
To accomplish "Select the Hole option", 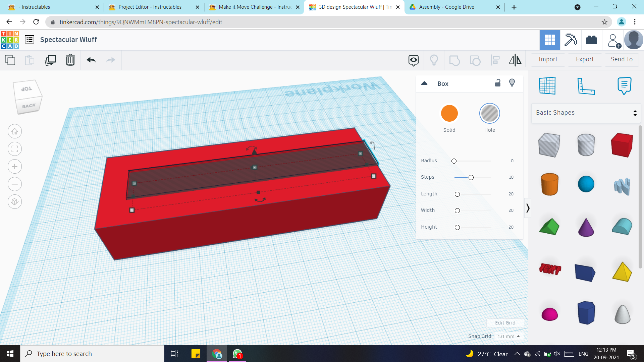I will (x=489, y=114).
